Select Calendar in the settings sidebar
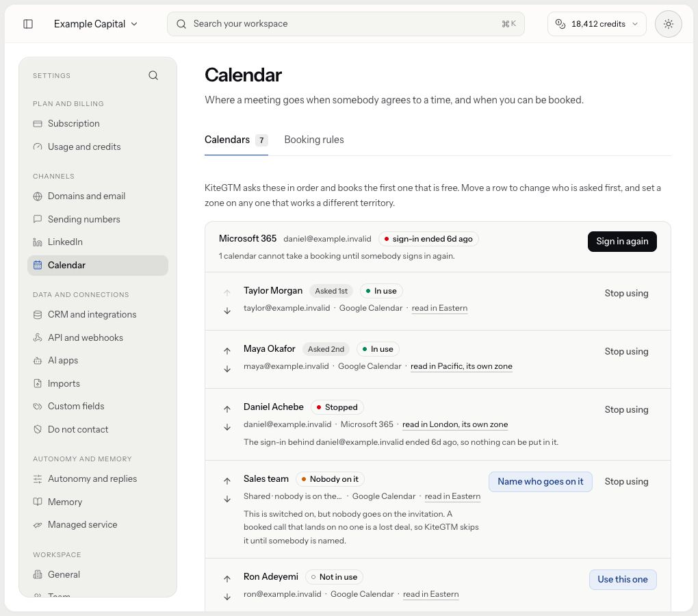 coord(98,266)
